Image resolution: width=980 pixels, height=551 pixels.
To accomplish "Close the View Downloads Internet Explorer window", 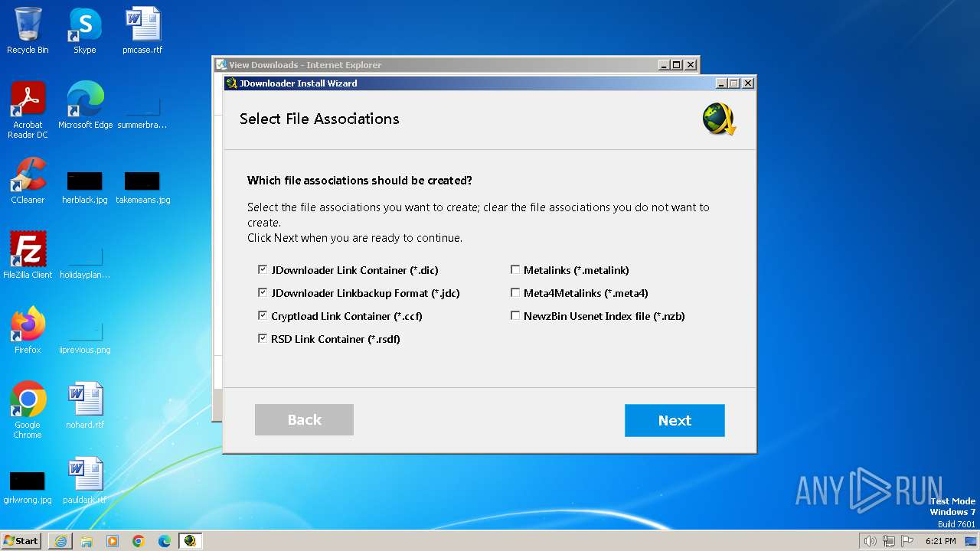I will point(691,65).
